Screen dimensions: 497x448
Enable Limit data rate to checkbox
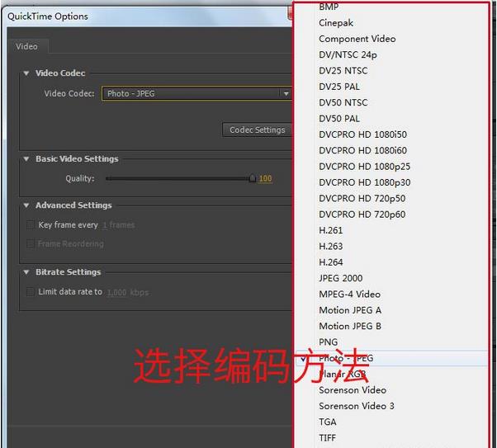[x=31, y=292]
